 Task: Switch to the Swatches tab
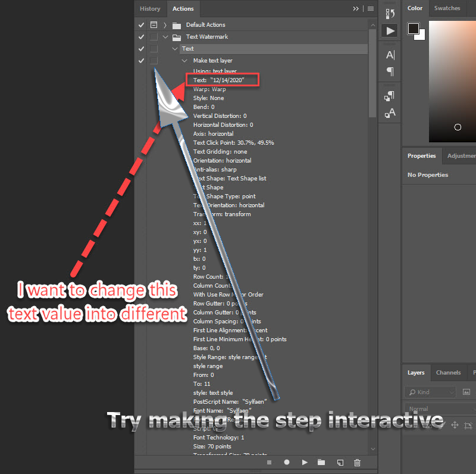[x=447, y=8]
